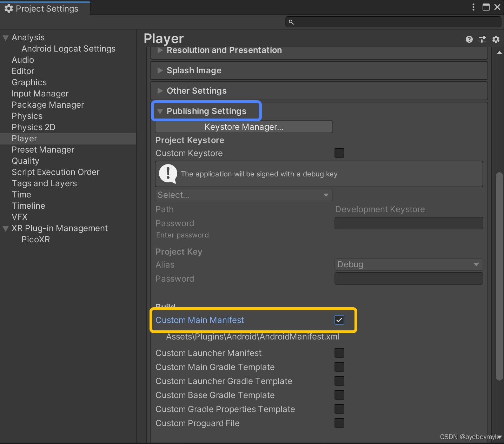Open the Timeline settings category
Viewport: 504px width, 444px height.
[28, 206]
